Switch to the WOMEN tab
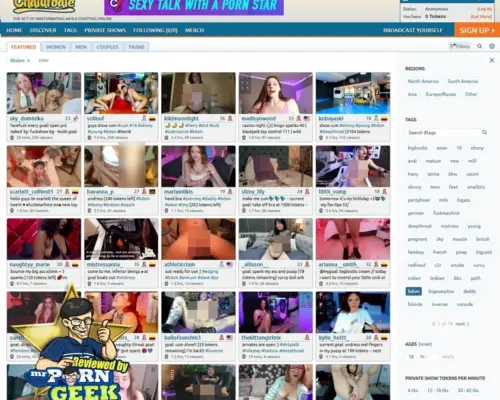 click(x=56, y=47)
